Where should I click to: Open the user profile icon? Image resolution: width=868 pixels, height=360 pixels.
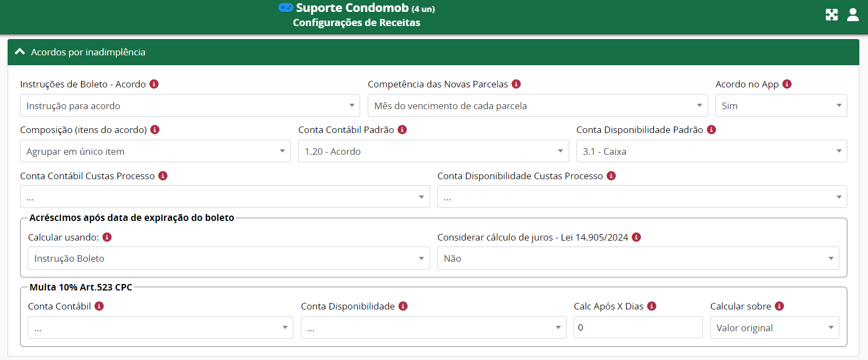coord(853,15)
